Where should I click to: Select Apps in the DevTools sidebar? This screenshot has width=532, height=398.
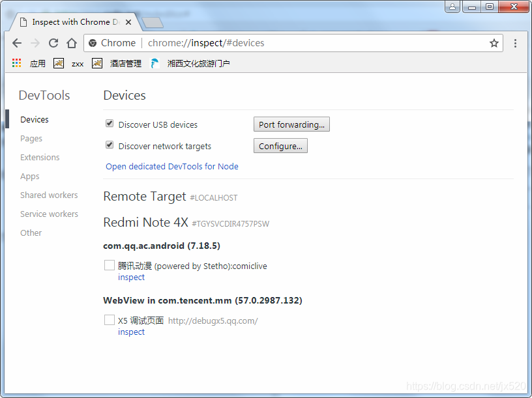[x=30, y=177]
